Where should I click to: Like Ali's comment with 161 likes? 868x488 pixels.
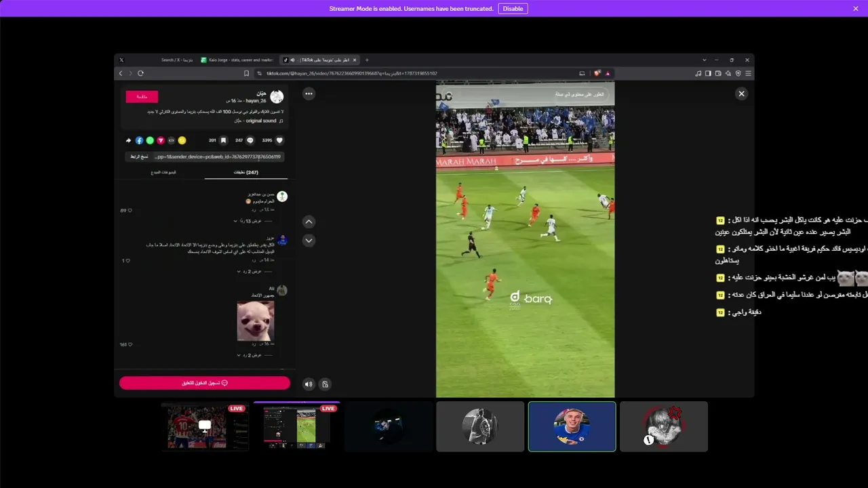point(130,344)
